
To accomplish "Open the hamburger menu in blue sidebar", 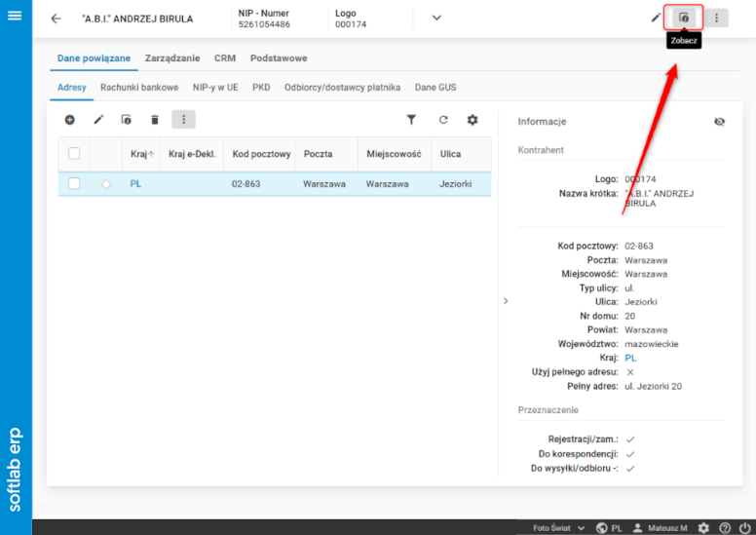I will coord(15,16).
